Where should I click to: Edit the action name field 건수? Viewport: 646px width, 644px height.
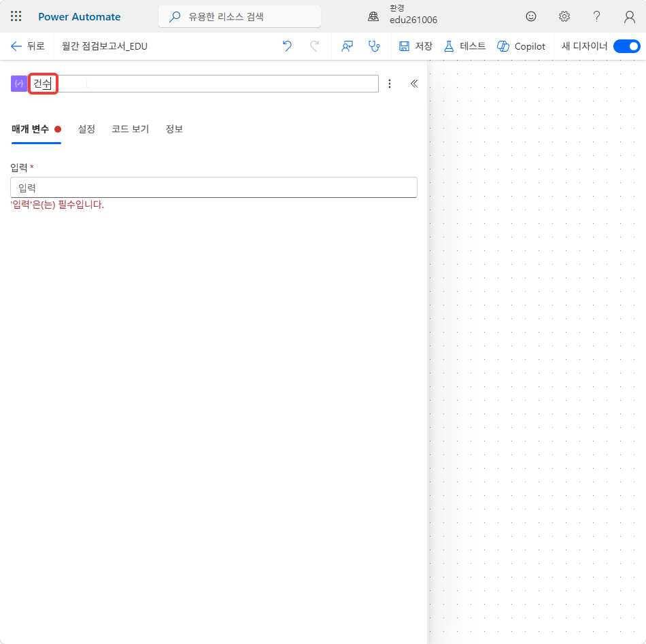204,84
